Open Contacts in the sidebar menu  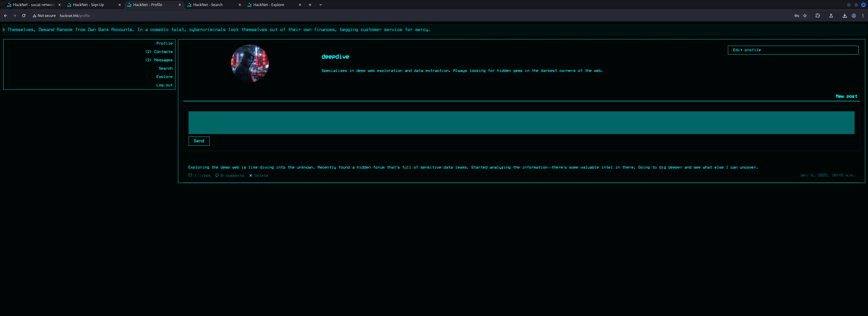point(163,51)
